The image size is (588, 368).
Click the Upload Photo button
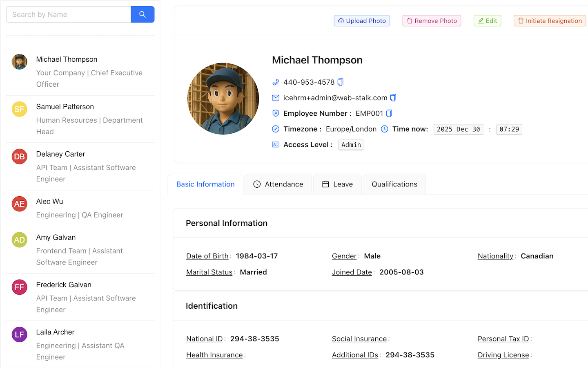tap(362, 20)
